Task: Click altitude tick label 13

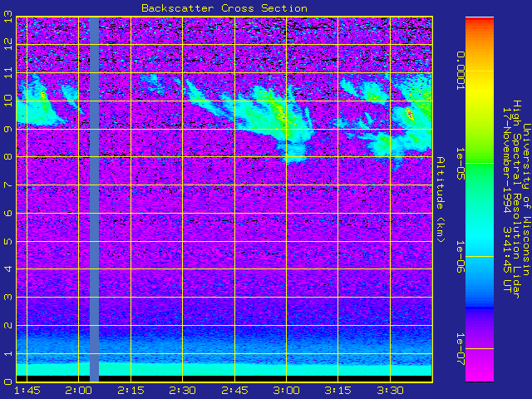Action: click(8, 17)
